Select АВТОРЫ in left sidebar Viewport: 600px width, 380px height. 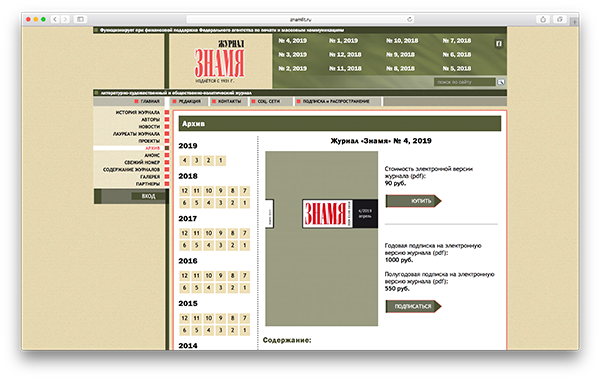coord(150,119)
